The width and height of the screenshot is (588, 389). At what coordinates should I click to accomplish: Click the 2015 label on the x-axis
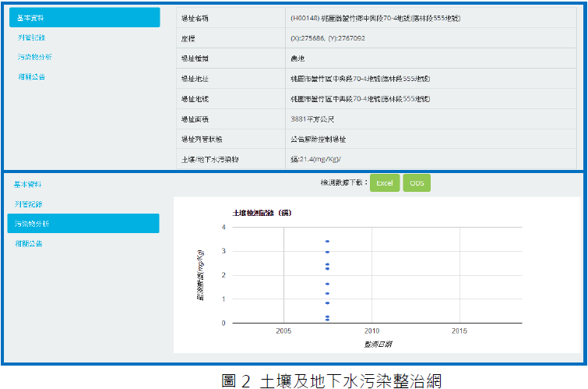tap(459, 331)
